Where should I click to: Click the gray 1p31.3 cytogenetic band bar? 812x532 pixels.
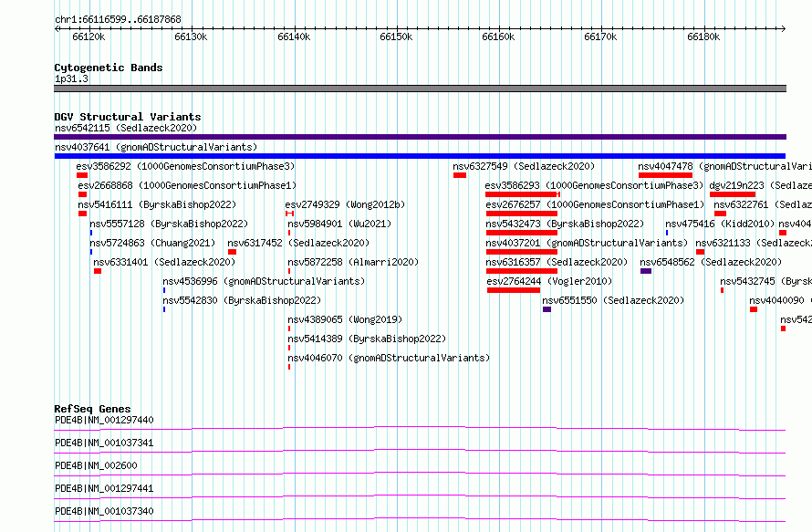[x=420, y=89]
